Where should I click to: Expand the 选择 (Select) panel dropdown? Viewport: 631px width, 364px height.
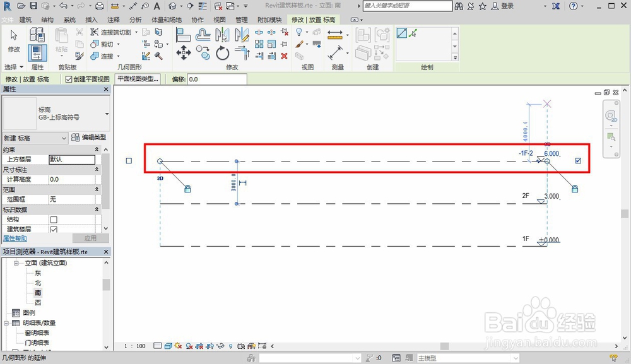click(x=21, y=67)
